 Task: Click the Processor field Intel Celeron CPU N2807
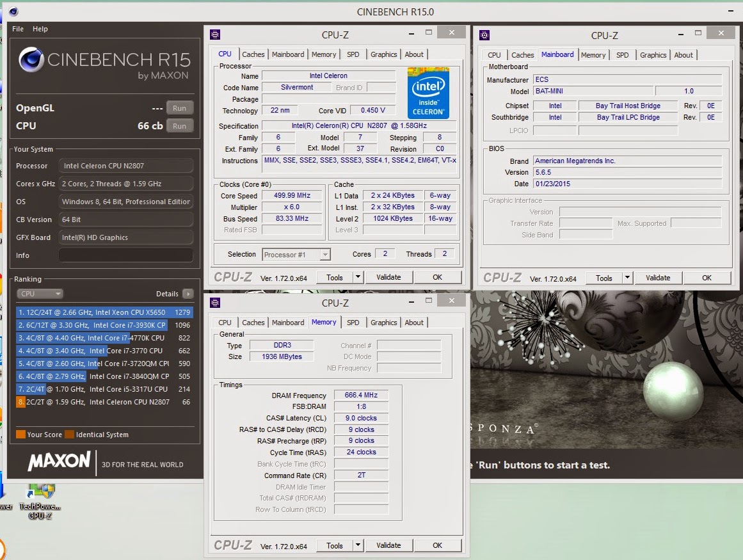126,166
